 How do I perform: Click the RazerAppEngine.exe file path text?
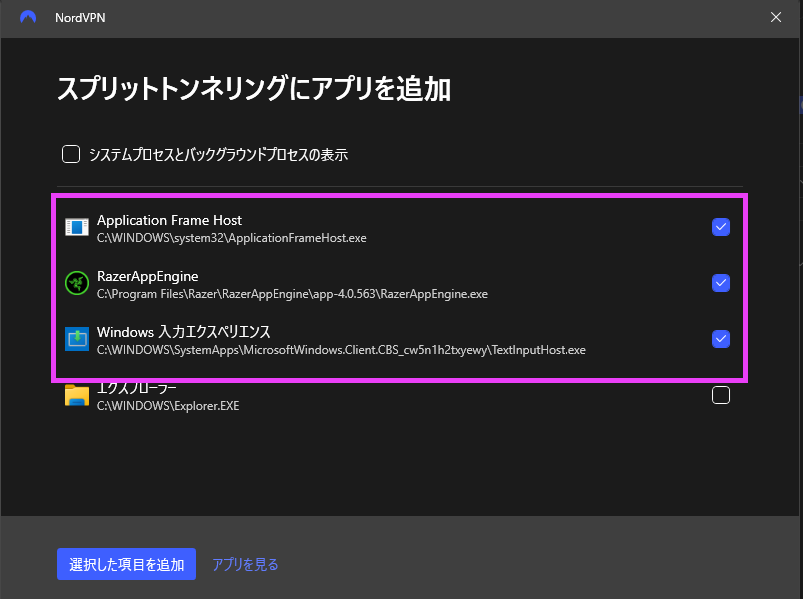coord(292,294)
